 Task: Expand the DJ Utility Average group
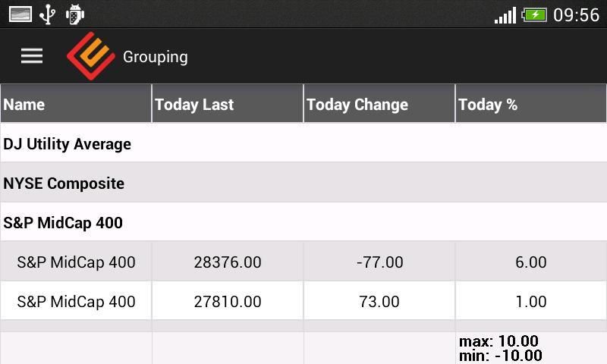[67, 144]
